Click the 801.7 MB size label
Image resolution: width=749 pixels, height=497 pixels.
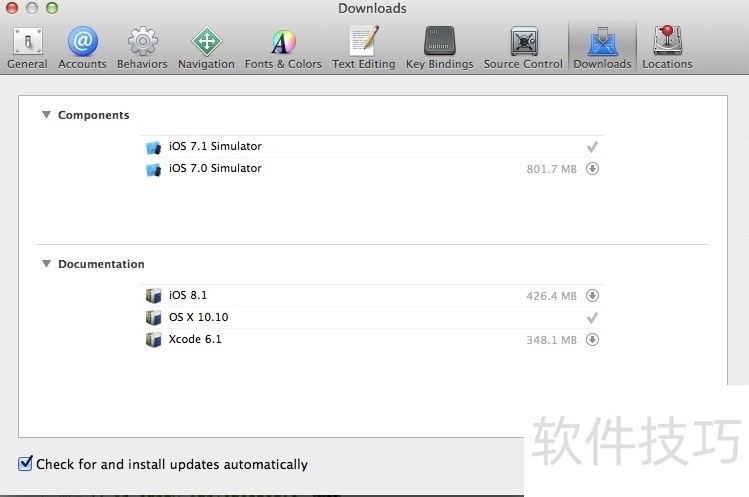pyautogui.click(x=551, y=169)
